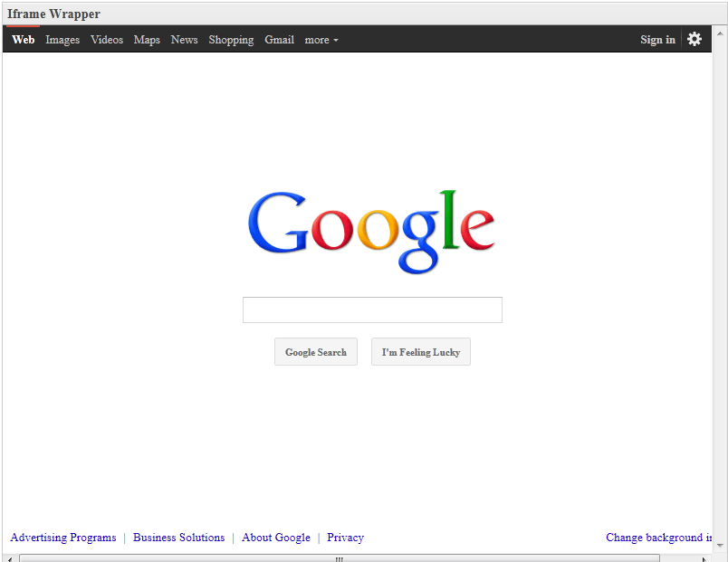Screen dimensions: 728x562
Task: Open the Advertising Programs link
Action: [x=63, y=538]
